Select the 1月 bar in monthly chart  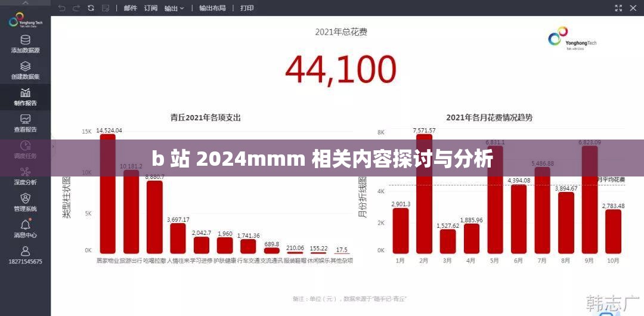401,231
